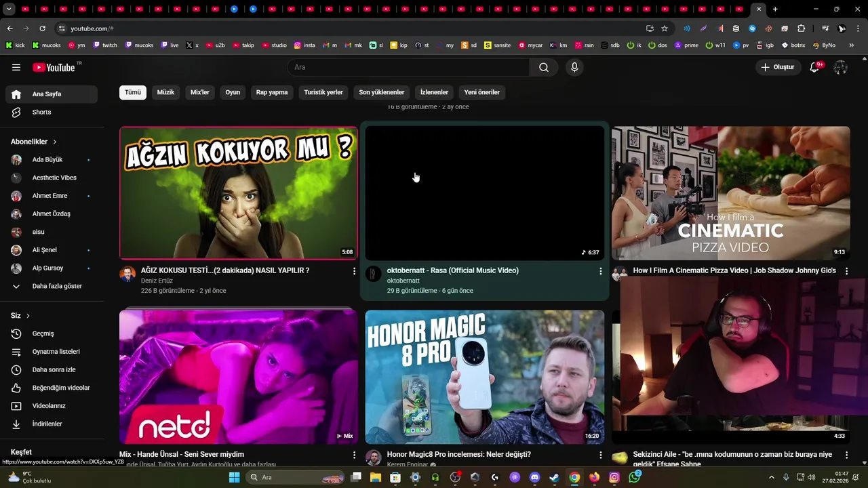Screen dimensions: 868x488
Task: Open Chrome three-dot menu
Action: click(x=859, y=28)
